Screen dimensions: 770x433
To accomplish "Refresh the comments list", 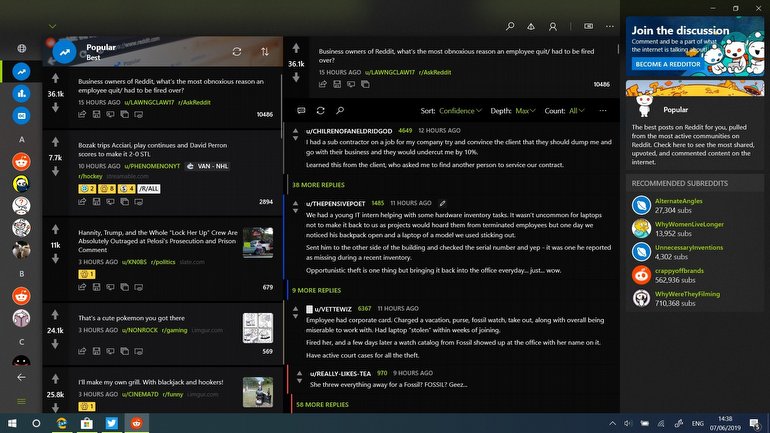I will point(320,110).
